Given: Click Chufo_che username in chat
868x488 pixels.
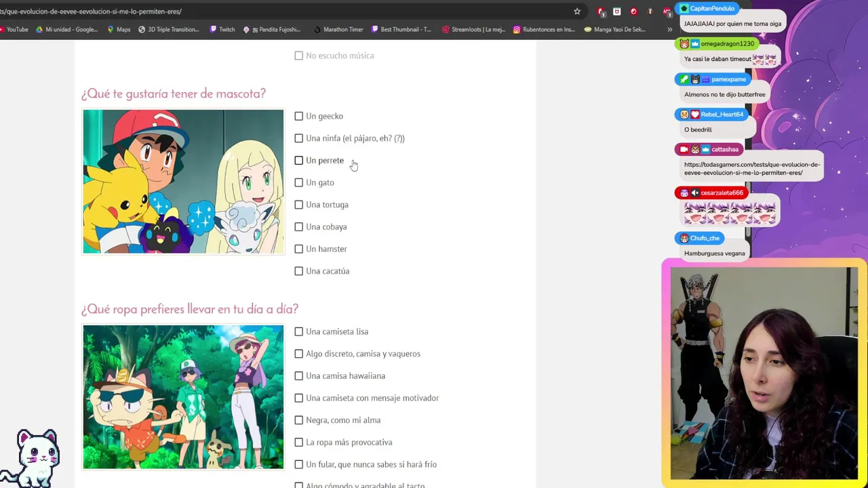Looking at the screenshot, I should pos(705,238).
